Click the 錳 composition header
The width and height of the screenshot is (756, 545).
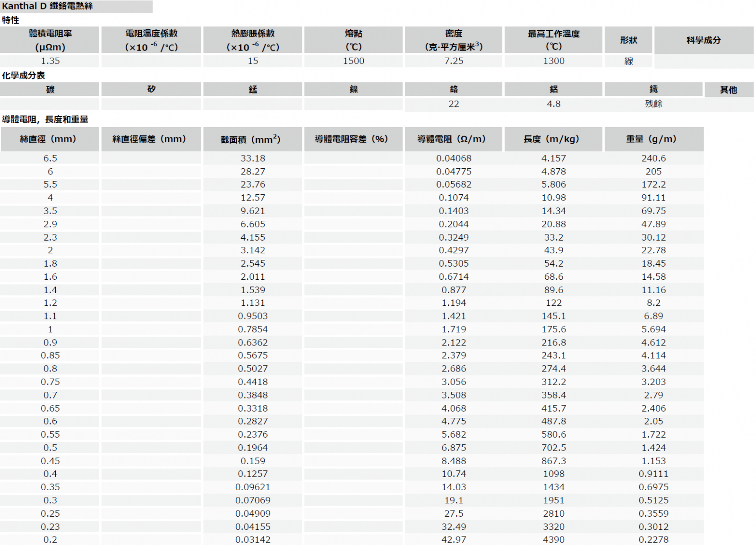(x=253, y=89)
